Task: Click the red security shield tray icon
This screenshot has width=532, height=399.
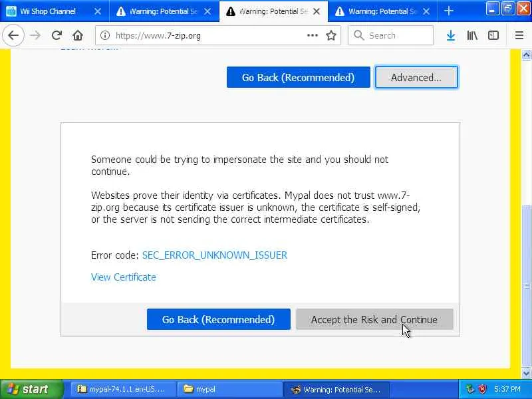Action: coord(483,389)
